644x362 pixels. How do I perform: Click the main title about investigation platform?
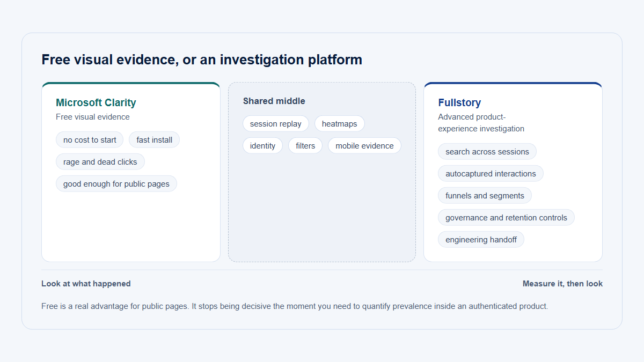(202, 60)
